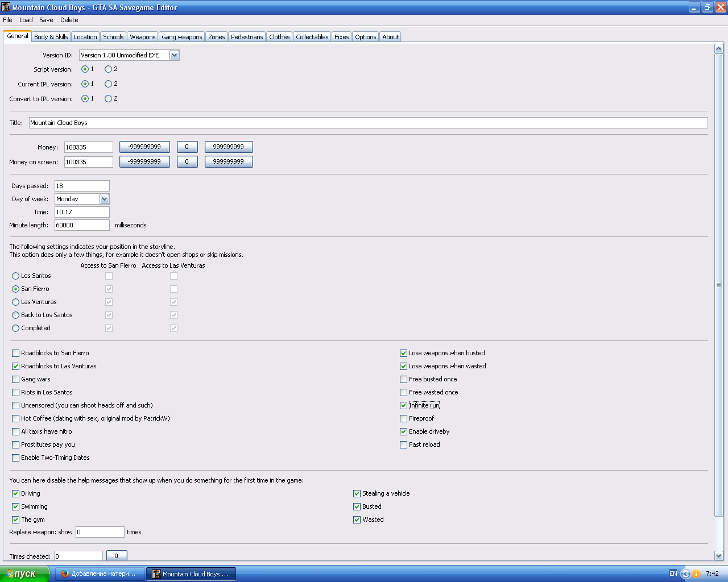This screenshot has width=728, height=582.
Task: Select Script version 2 radio button
Action: [x=108, y=69]
